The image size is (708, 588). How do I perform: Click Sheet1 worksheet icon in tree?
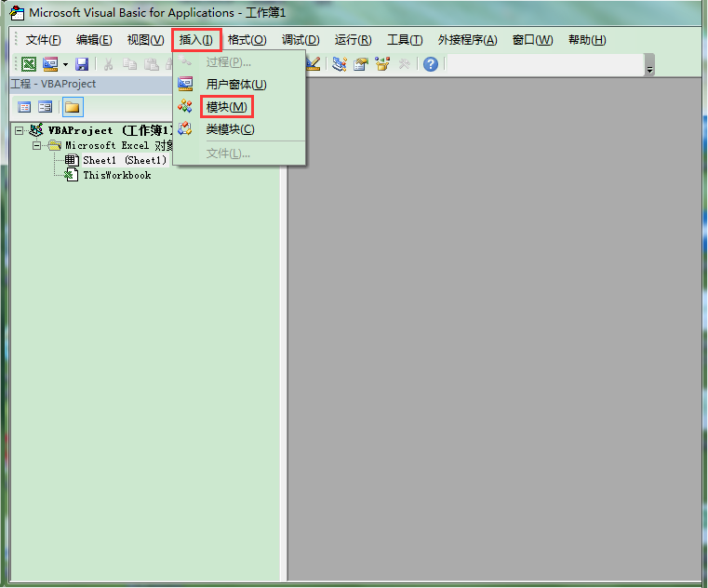click(72, 160)
